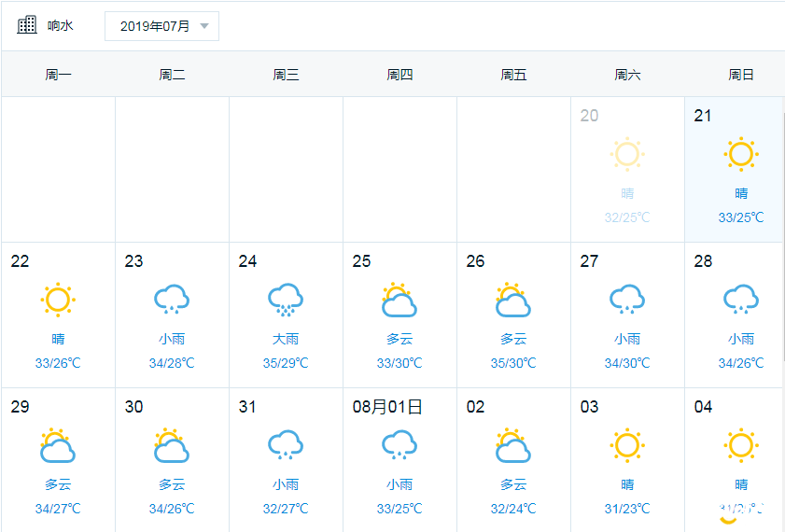Click the 08月01日 date label
Screen dimensions: 785x532
coord(387,407)
